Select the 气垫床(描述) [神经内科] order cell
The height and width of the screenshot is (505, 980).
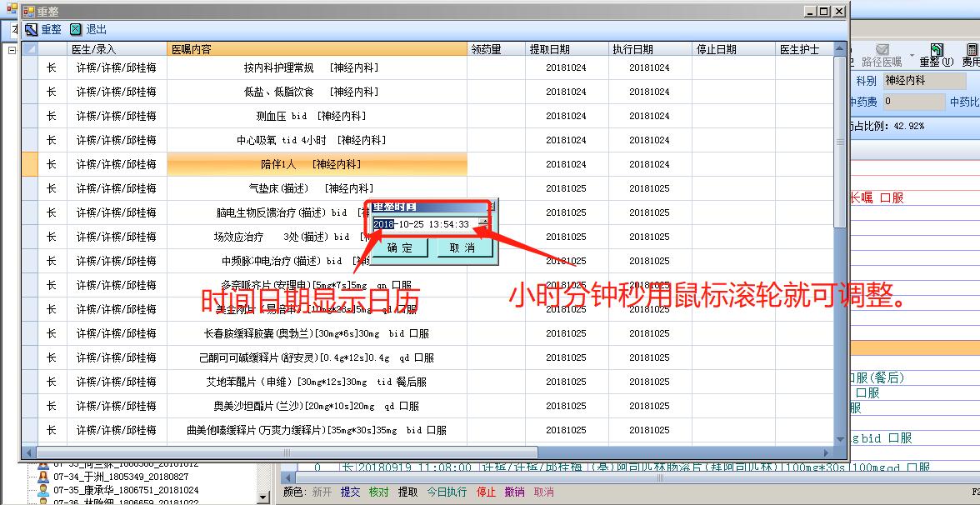coord(317,188)
